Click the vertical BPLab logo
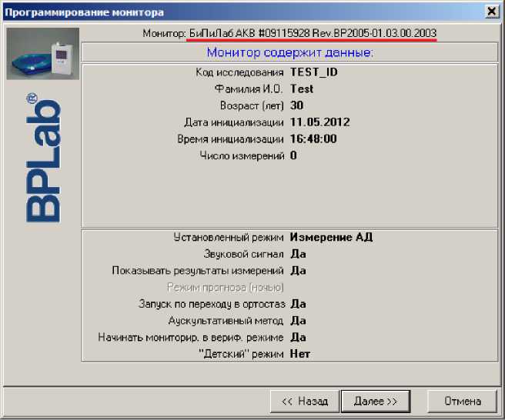Viewport: 505px width, 420px height. 43,158
